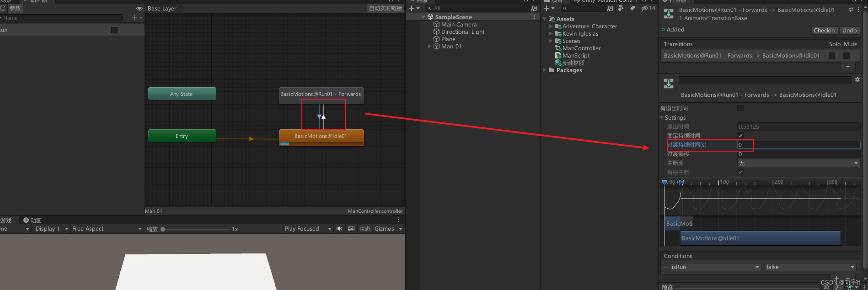Click the Undo button in Inspector
The width and height of the screenshot is (868, 290).
pos(849,31)
